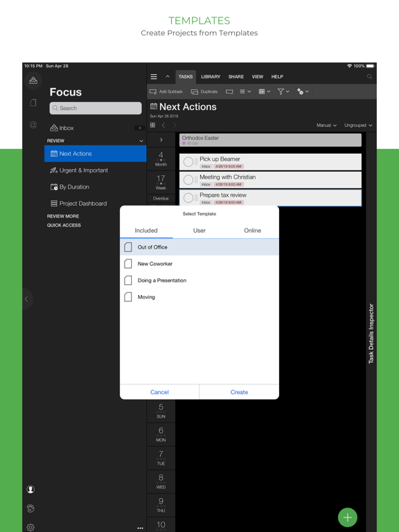Screen dimensions: 399x532
Task: Open the contexts @ icon in left rail
Action: [33, 125]
